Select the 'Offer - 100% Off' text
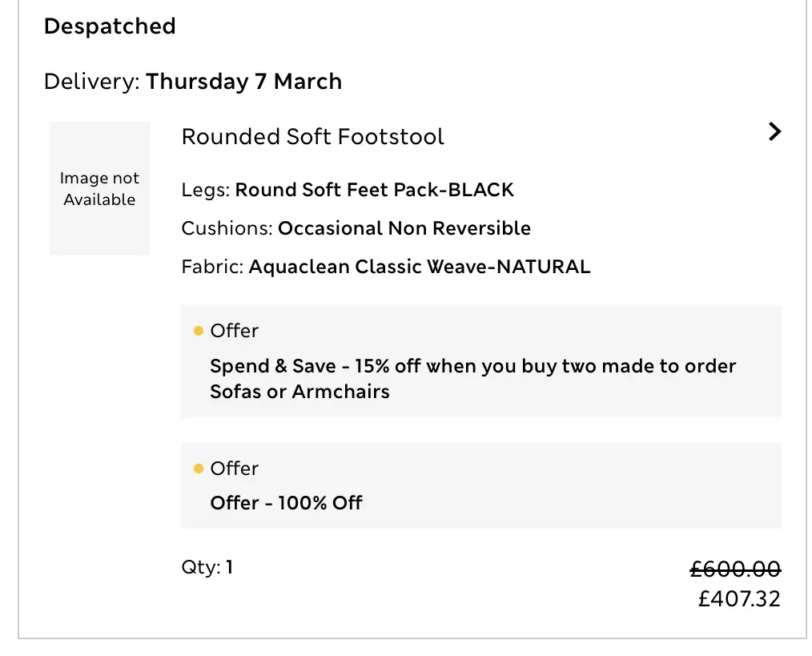 tap(286, 503)
